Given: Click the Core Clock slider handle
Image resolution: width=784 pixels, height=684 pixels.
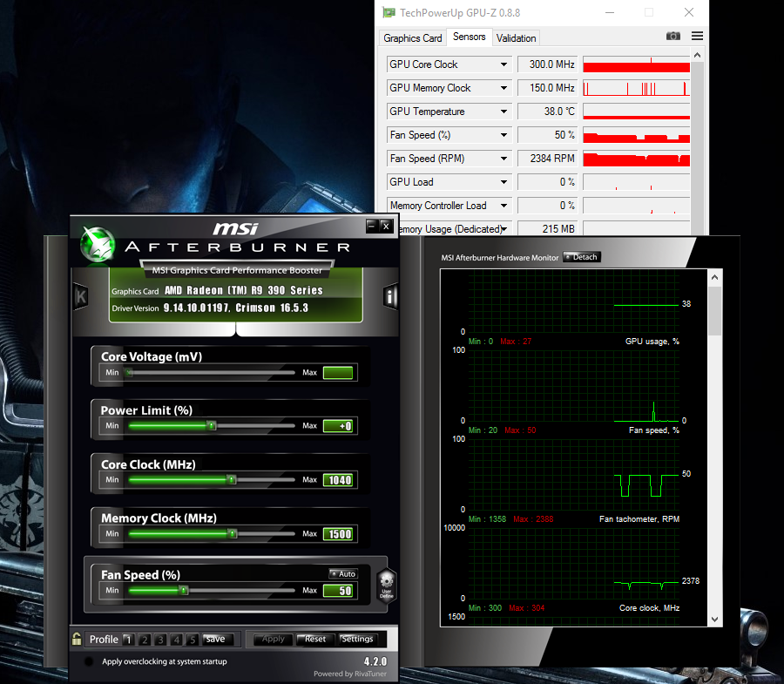Looking at the screenshot, I should click(232, 480).
